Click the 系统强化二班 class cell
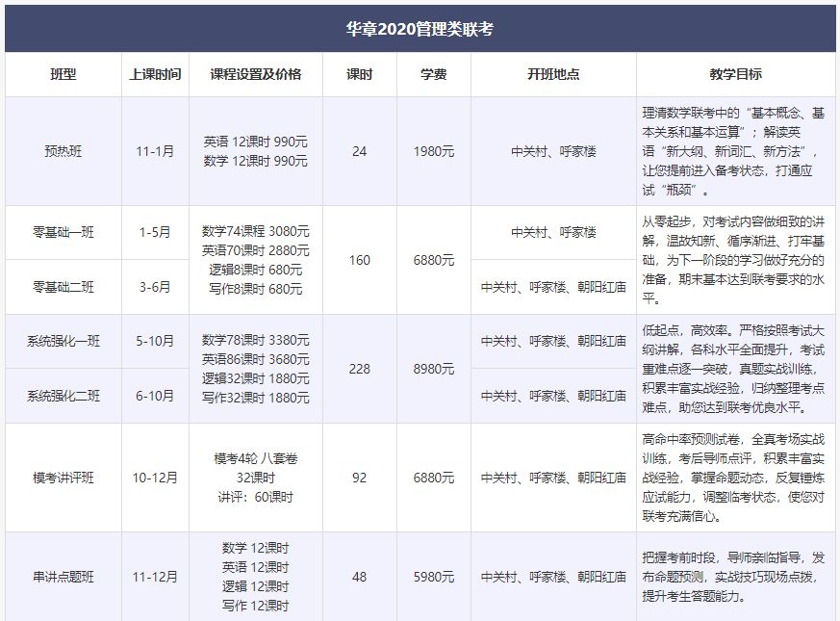The width and height of the screenshot is (840, 621). tap(64, 396)
